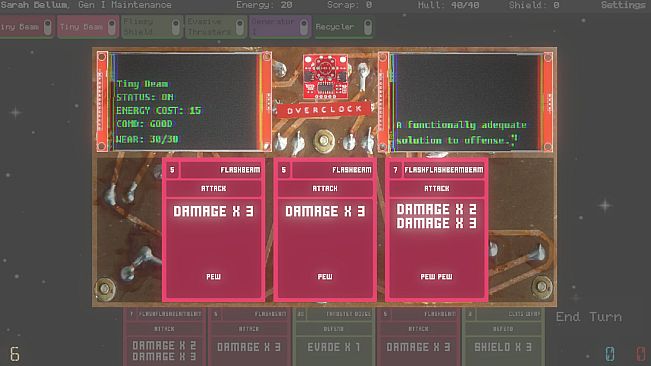The height and width of the screenshot is (366, 651).
Task: Click the blue card pile icon
Action: pos(609,353)
